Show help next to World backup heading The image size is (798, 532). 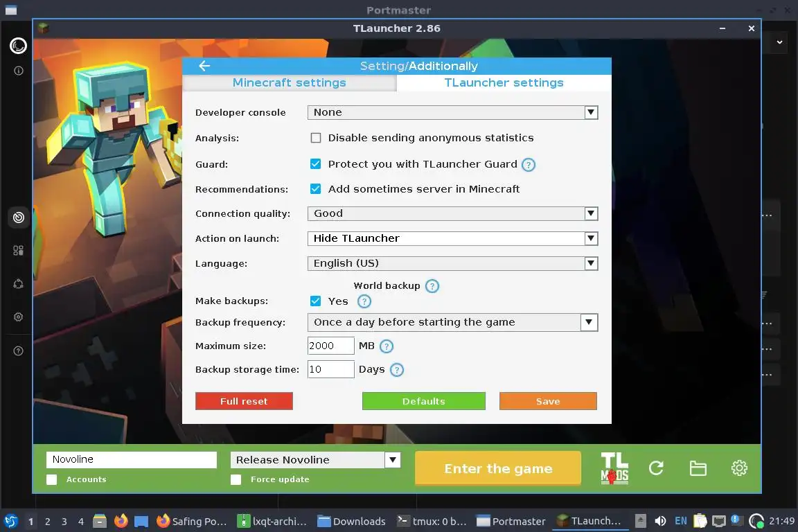432,286
